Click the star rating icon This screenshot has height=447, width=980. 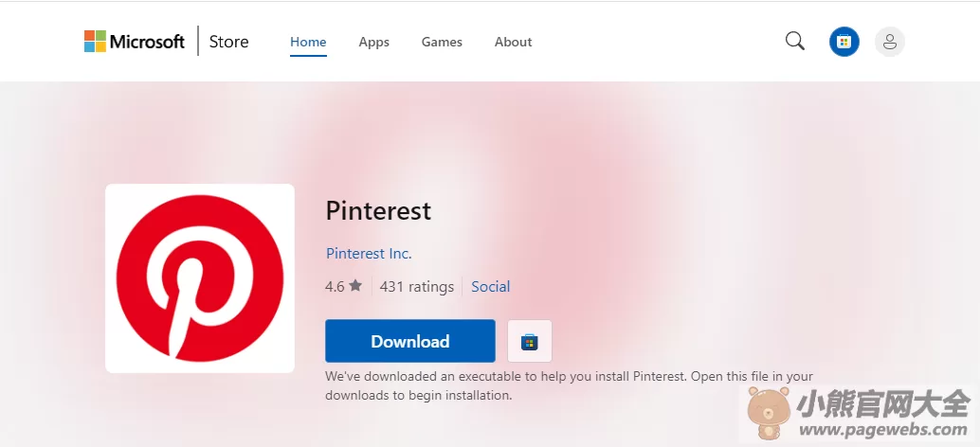pos(355,286)
